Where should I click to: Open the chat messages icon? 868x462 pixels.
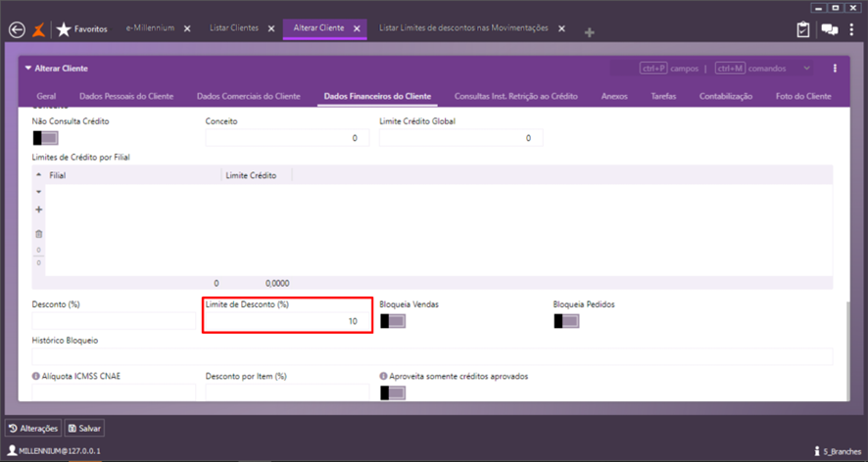[x=829, y=30]
